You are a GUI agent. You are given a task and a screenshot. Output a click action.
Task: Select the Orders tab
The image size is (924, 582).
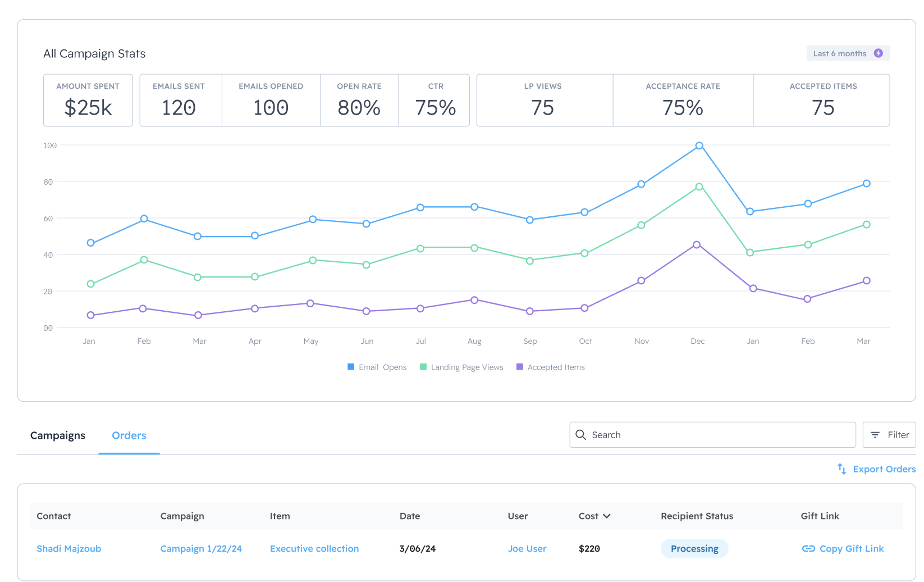129,435
